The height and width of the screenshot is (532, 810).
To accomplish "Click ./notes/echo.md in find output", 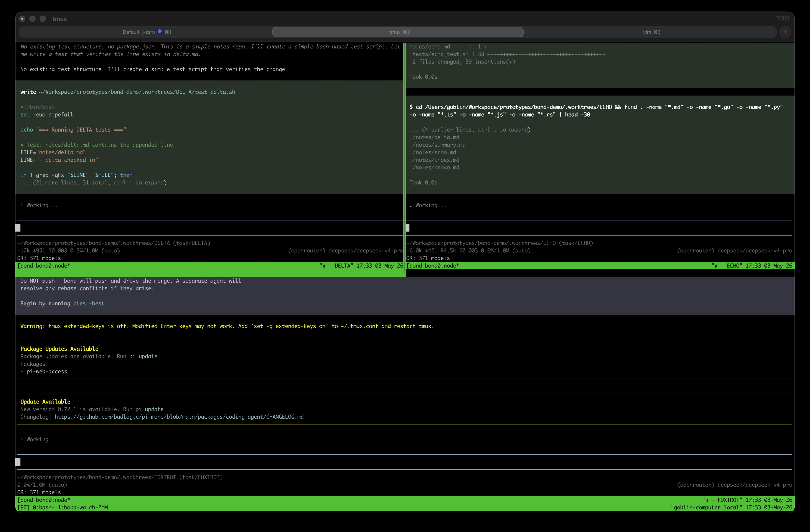I will pyautogui.click(x=433, y=152).
